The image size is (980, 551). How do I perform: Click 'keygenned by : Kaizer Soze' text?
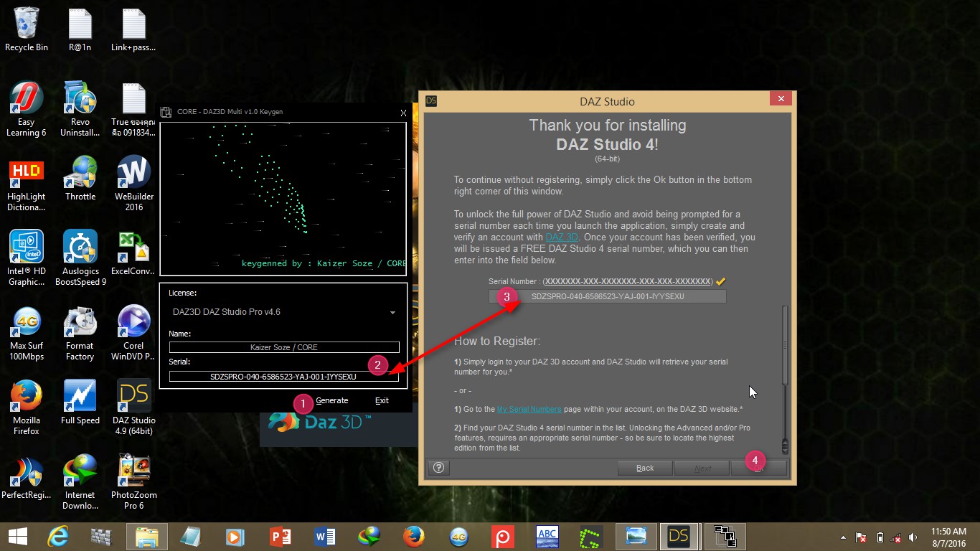coord(324,263)
